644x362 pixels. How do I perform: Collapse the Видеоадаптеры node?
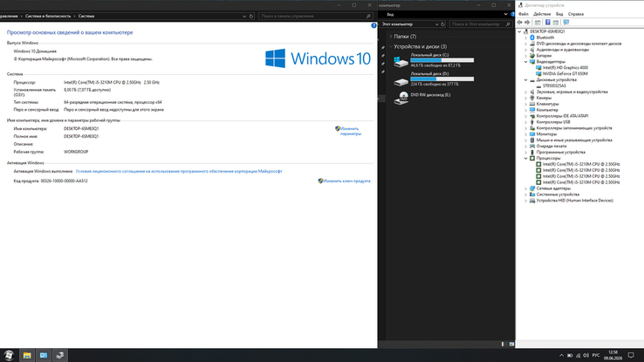(x=525, y=62)
